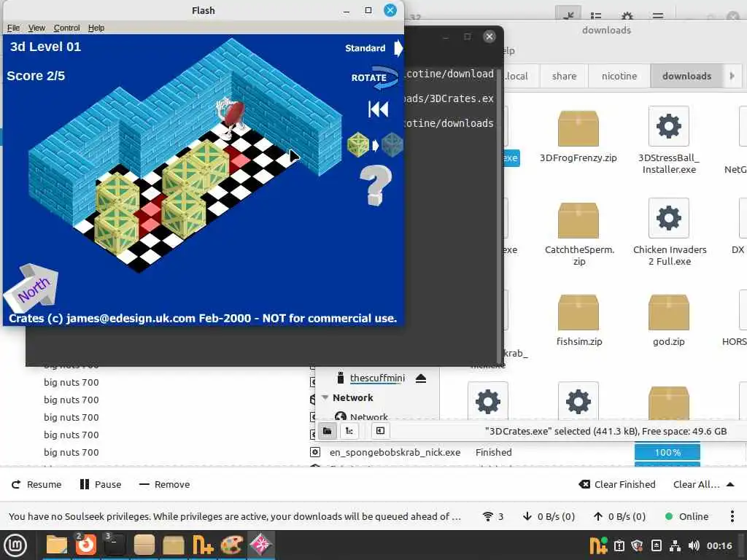
Task: Click the download speed indicator
Action: click(x=549, y=517)
